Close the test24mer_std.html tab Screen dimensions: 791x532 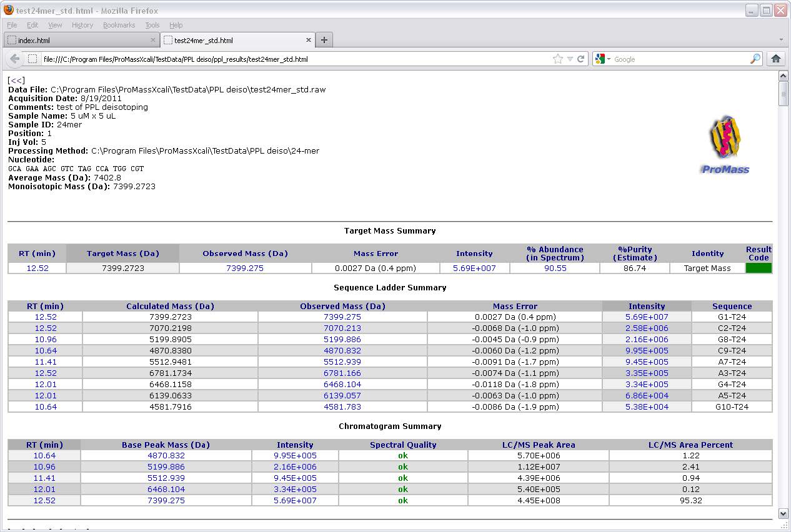click(x=308, y=40)
